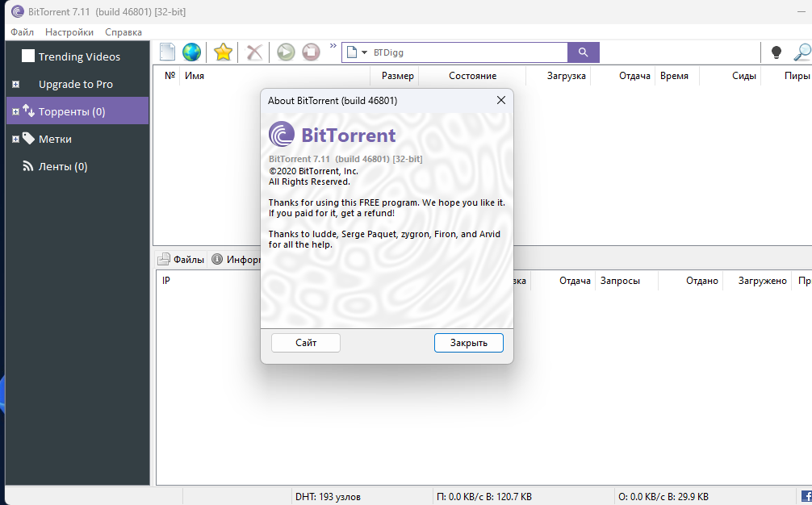Click the purple search magnifier button
Viewport: 812px width, 505px height.
pyautogui.click(x=583, y=52)
